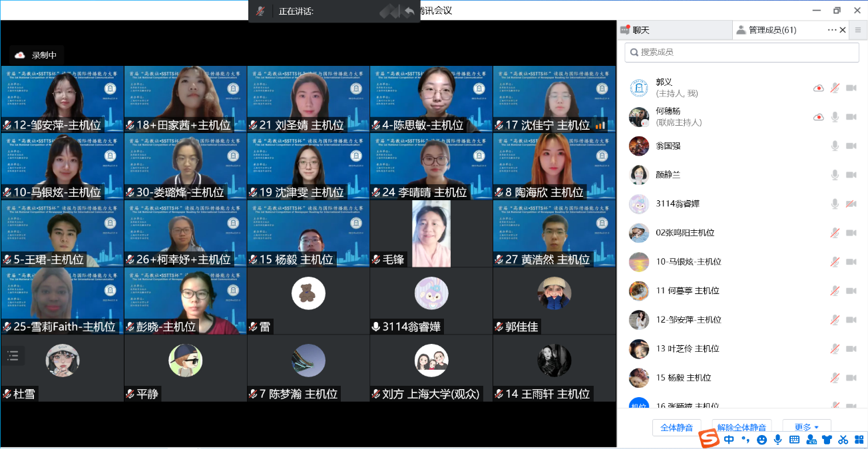Click the Sogou input method logo
The width and height of the screenshot is (868, 449).
tap(710, 439)
